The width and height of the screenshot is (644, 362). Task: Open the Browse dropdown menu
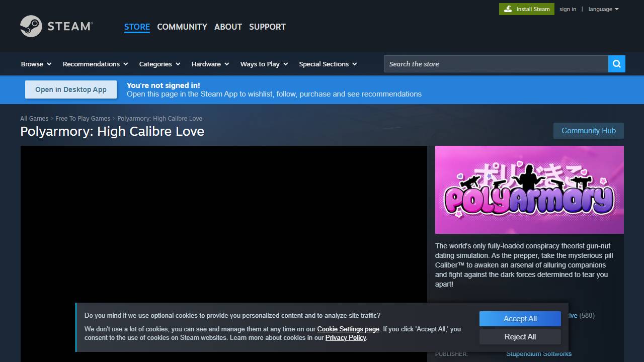click(36, 64)
